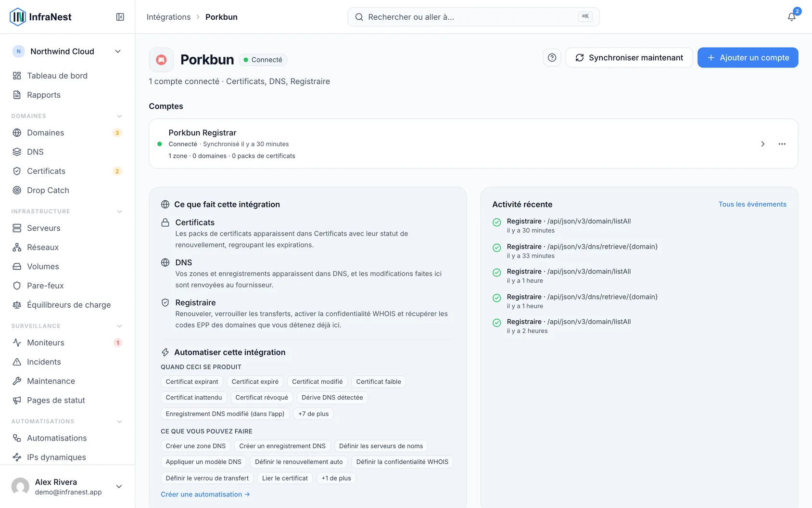This screenshot has width=812, height=508.
Task: Show the +7 de plus triggers
Action: (x=314, y=414)
